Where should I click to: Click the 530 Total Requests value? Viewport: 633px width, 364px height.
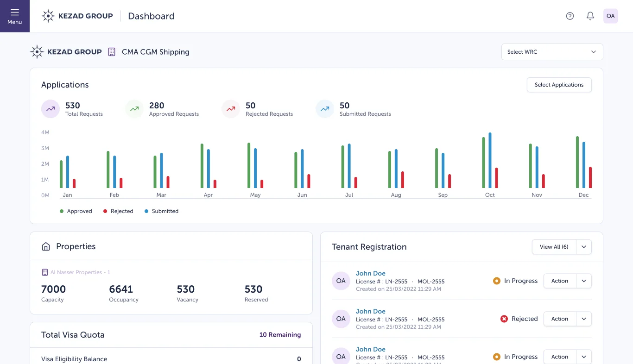pyautogui.click(x=73, y=106)
